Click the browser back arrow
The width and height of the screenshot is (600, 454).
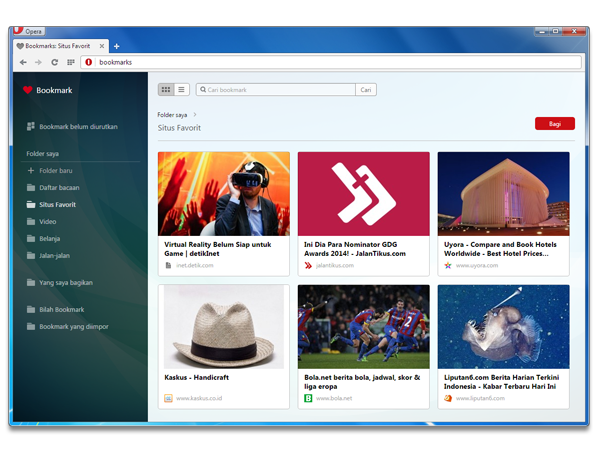click(23, 62)
